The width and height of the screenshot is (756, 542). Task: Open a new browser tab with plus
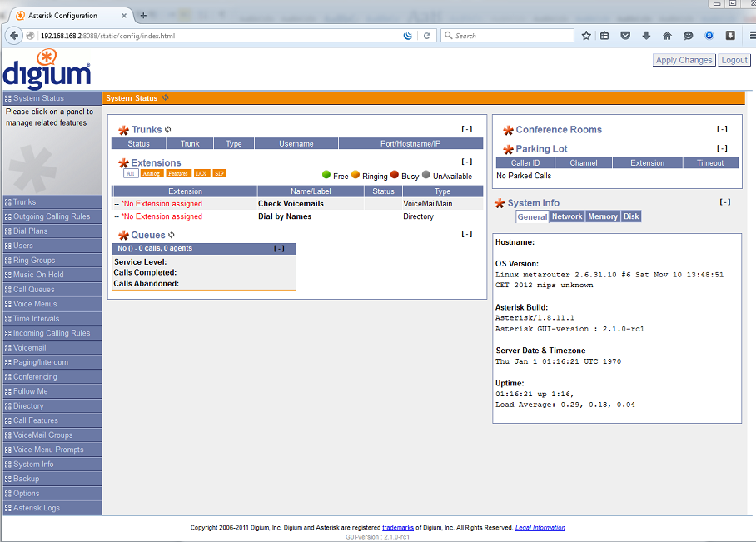click(x=143, y=16)
